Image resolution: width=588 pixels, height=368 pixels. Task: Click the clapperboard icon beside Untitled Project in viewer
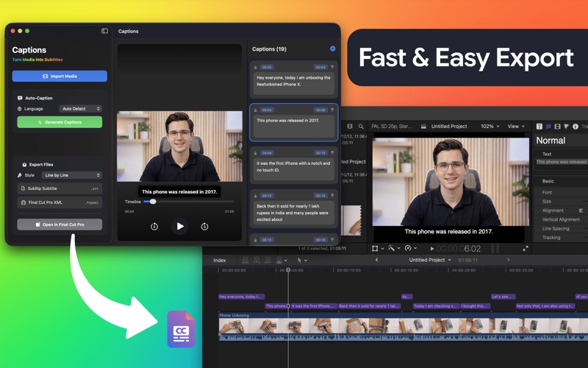tap(423, 127)
